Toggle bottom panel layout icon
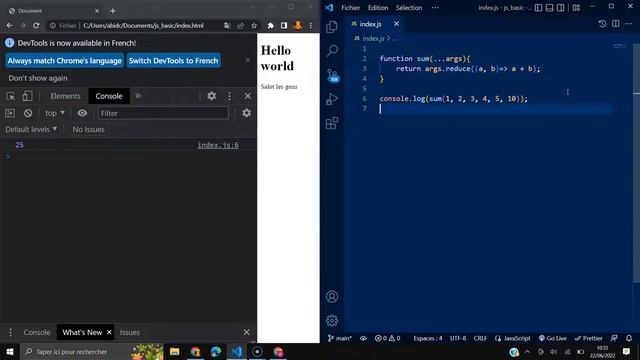640x360 pixels. pyautogui.click(x=549, y=7)
